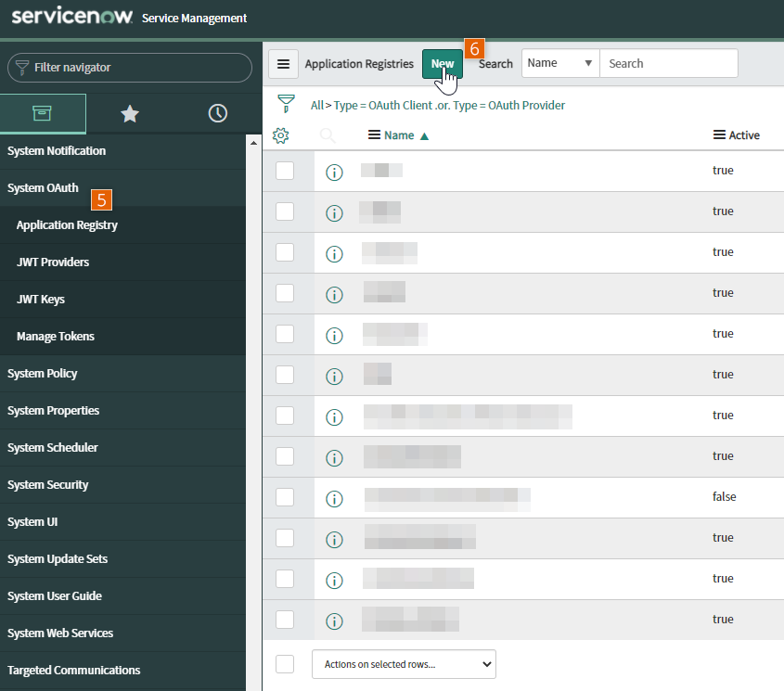Expand System Scheduler in navigator
The image size is (784, 691).
53,447
